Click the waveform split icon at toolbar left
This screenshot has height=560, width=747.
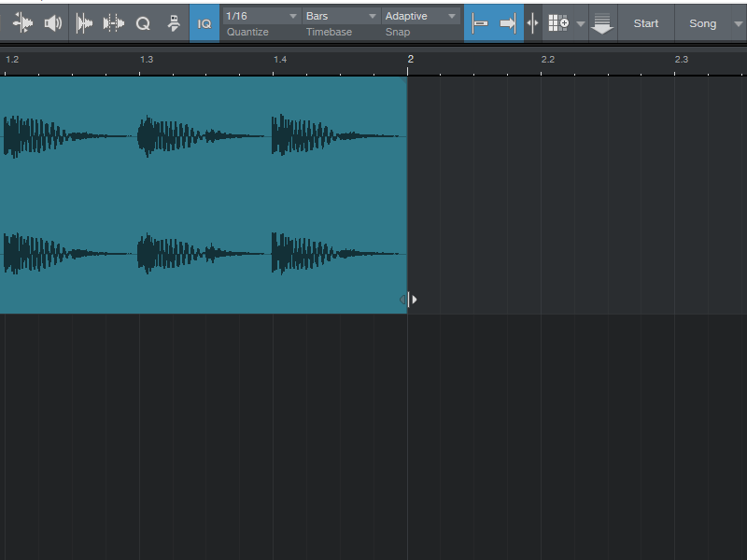[x=22, y=23]
